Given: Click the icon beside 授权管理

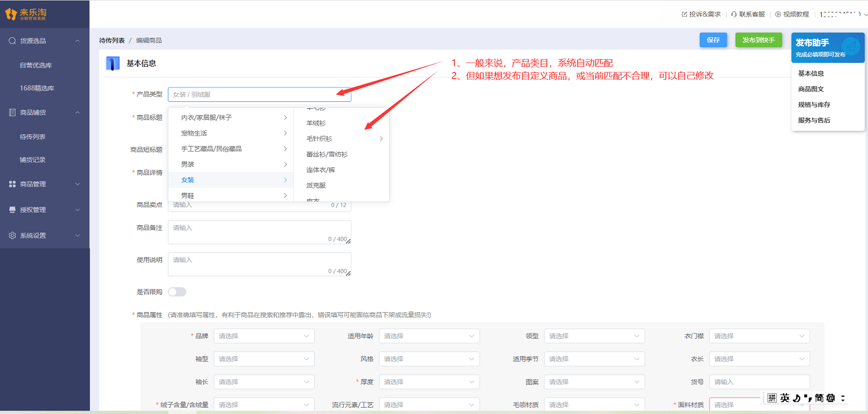Looking at the screenshot, I should click(x=12, y=210).
